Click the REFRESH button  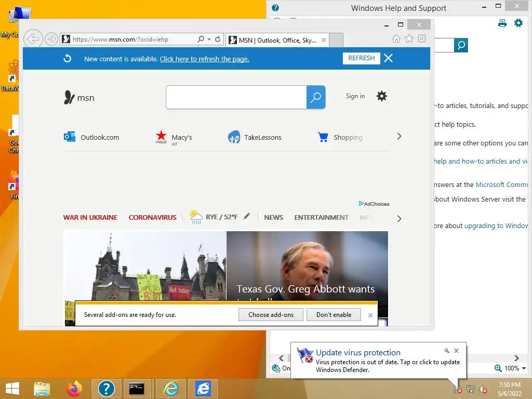(362, 58)
